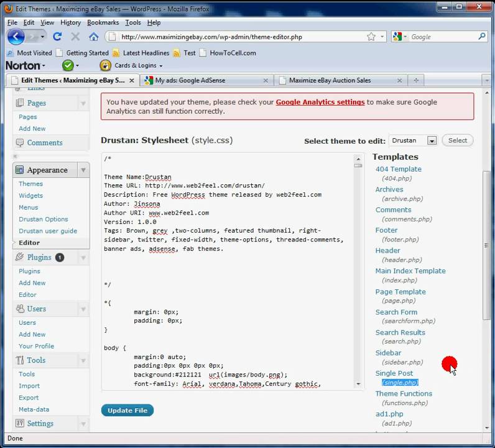
Task: Close the Maximize eBay Auction Sales tab
Action: coord(400,80)
